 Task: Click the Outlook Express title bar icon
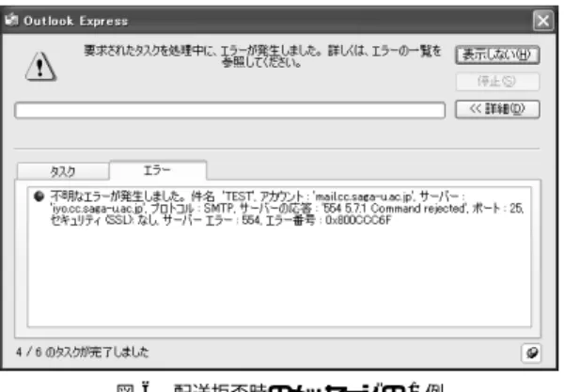(x=11, y=20)
